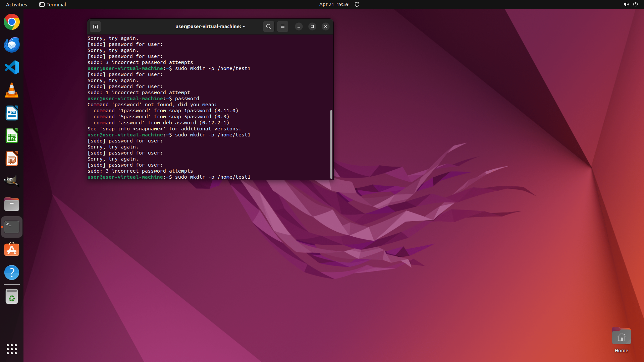Launch Google Chrome from the dock
This screenshot has width=644, height=362.
click(12, 22)
